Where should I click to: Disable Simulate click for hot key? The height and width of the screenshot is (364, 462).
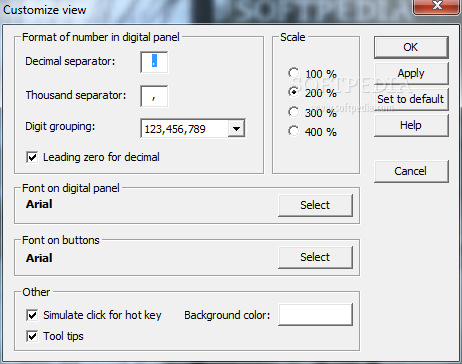[32, 315]
